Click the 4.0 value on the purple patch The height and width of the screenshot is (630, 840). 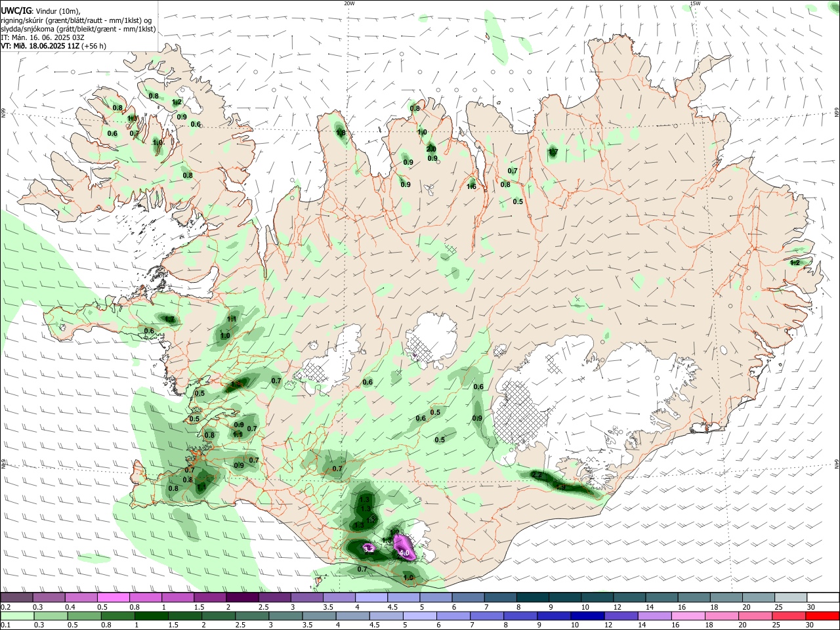[404, 554]
